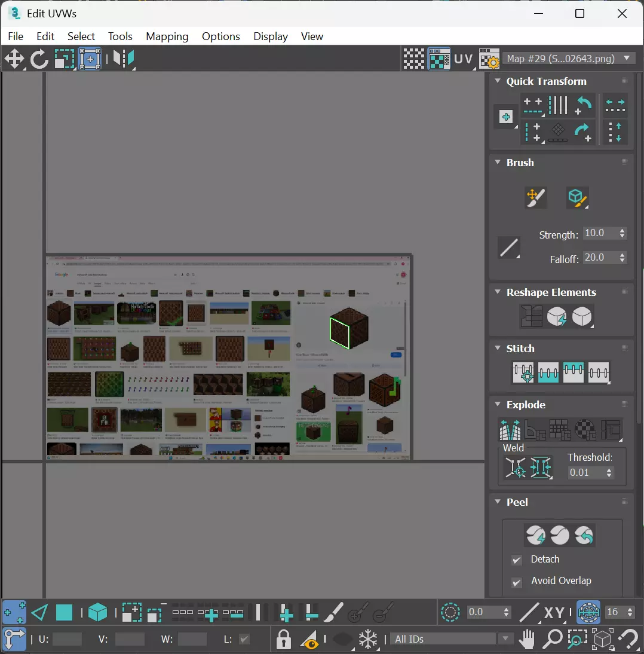Viewport: 644px width, 654px height.
Task: Toggle Lock Selected Subobjects padlock
Action: pyautogui.click(x=283, y=639)
